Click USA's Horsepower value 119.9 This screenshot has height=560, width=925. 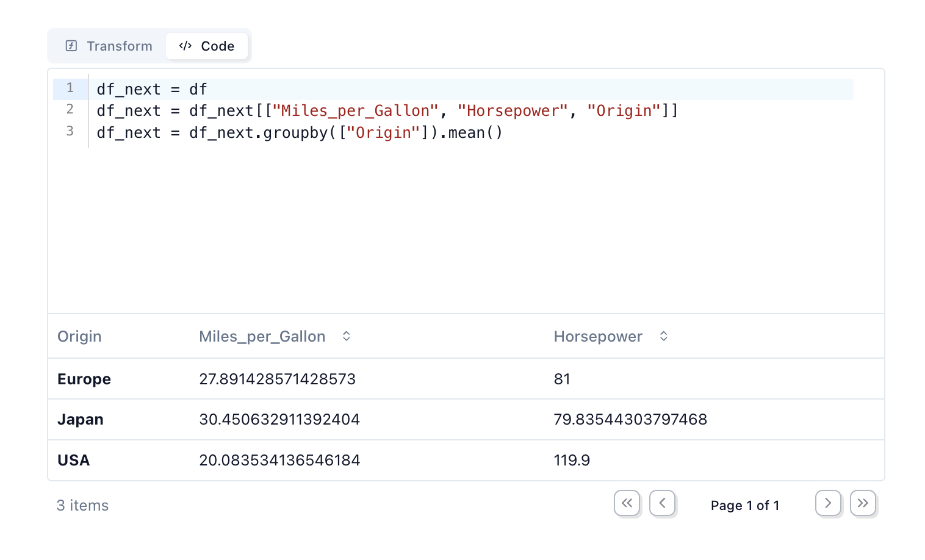click(x=572, y=461)
